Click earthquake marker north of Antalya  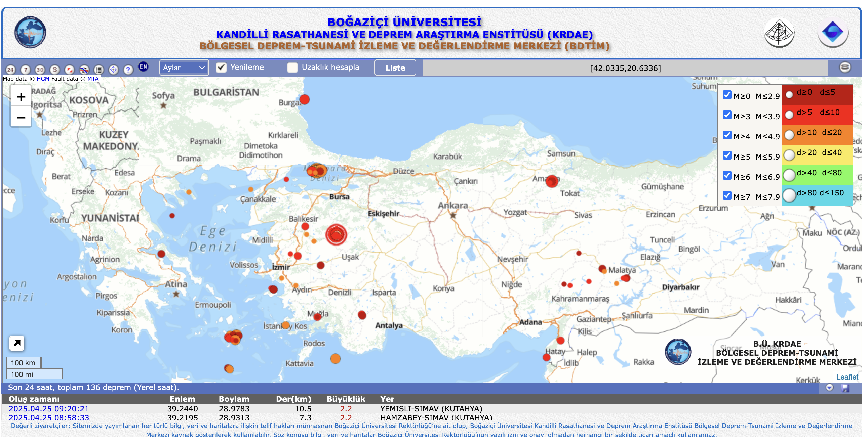[362, 315]
